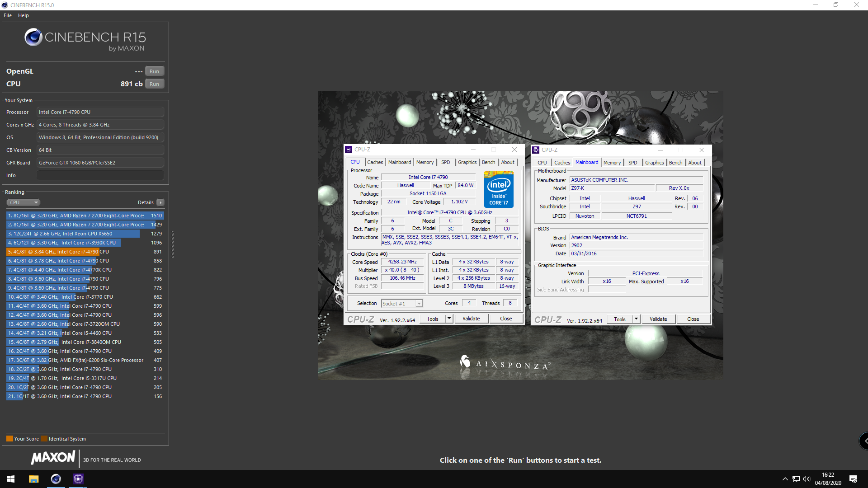Open Graphics tab in left CPU-Z window

tap(467, 162)
